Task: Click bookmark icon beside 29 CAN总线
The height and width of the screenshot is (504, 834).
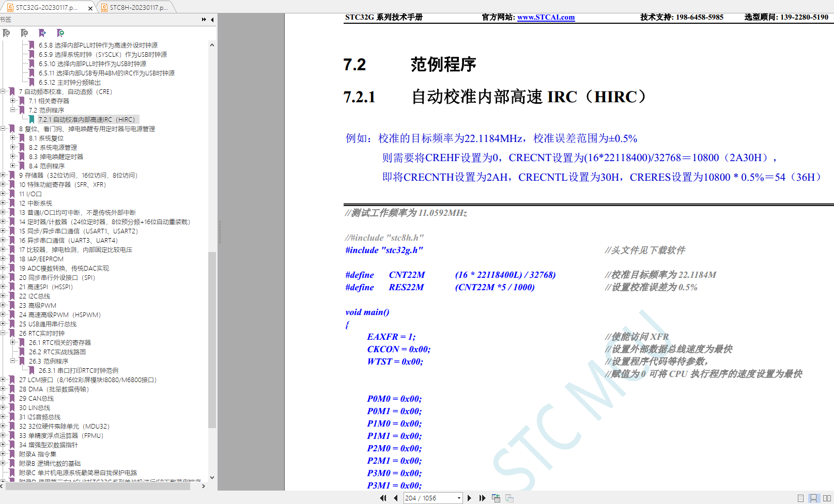Action: (12, 398)
